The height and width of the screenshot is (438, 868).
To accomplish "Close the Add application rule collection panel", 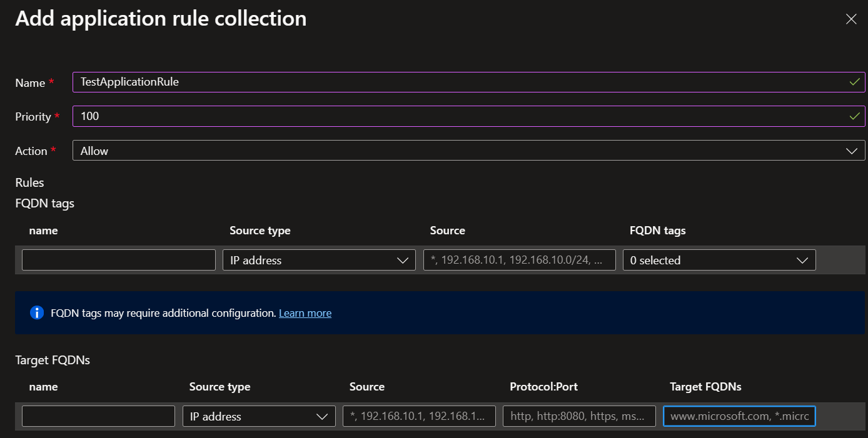I will click(851, 19).
